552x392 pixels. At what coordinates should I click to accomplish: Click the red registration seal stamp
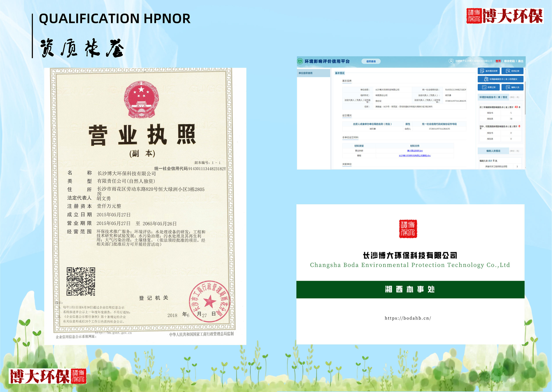click(x=209, y=302)
